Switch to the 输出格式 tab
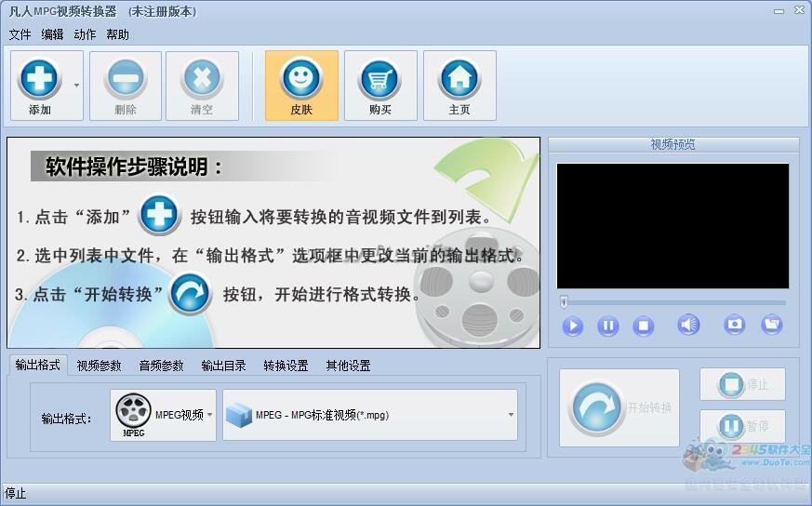This screenshot has height=506, width=812. (x=38, y=366)
